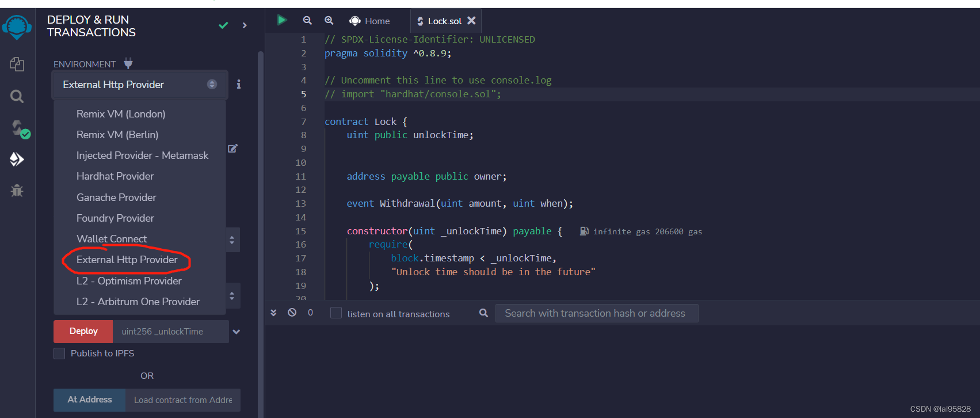Choose Foundry Provider environment

115,218
